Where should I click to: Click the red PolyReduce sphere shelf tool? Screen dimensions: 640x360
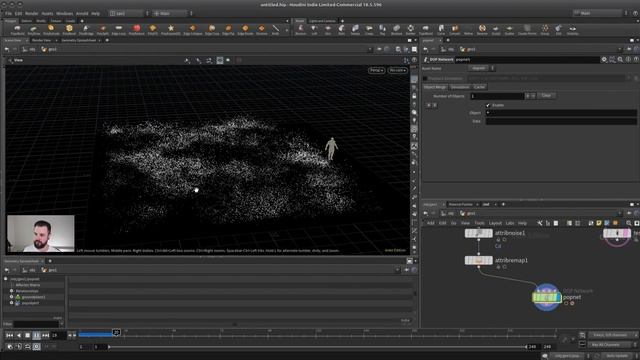pos(136,29)
